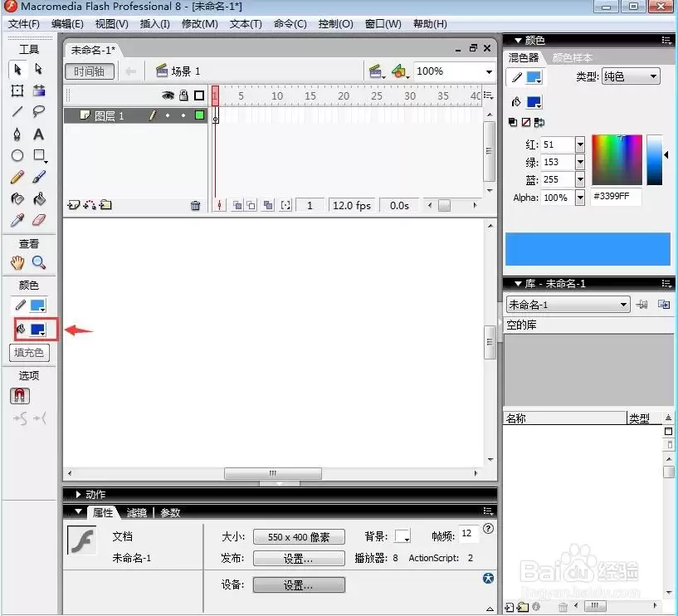Expand the 动作 panel
This screenshot has height=616, width=678.
(90, 494)
